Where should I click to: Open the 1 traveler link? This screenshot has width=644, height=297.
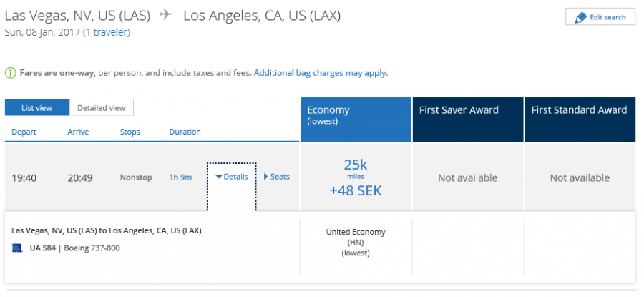[x=107, y=32]
